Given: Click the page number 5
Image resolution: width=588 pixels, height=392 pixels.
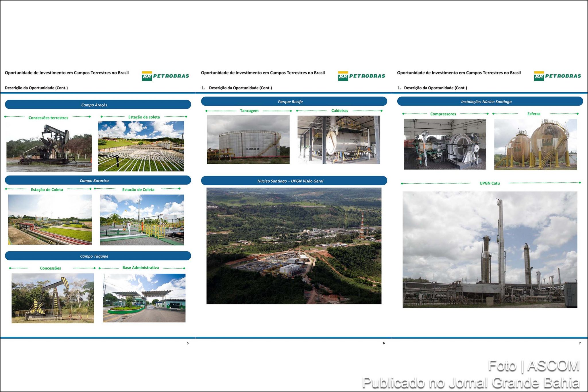Looking at the screenshot, I should point(188,343).
